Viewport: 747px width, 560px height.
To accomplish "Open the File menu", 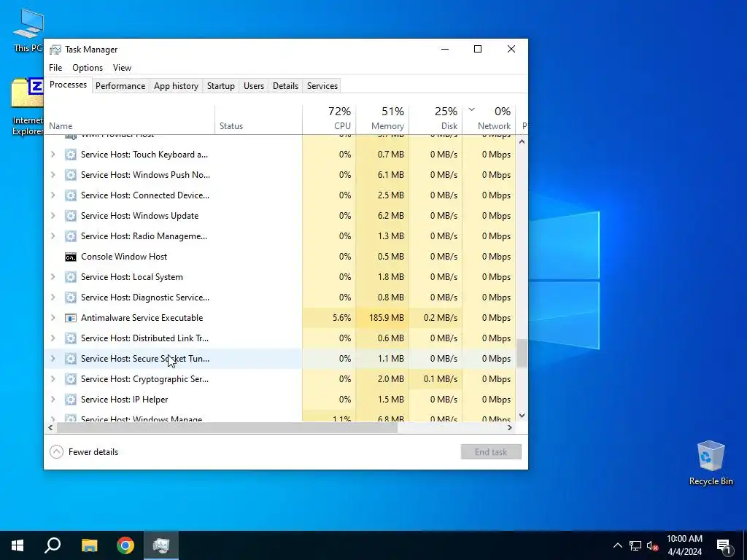I will coord(55,68).
